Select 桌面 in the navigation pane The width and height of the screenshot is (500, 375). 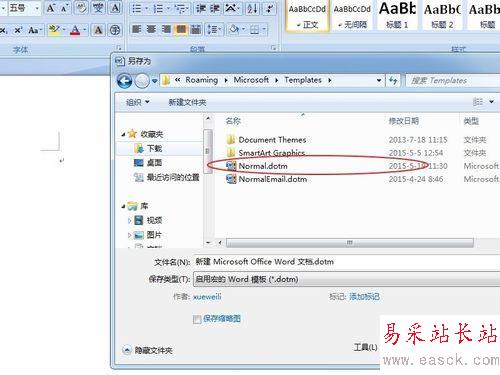(x=154, y=163)
